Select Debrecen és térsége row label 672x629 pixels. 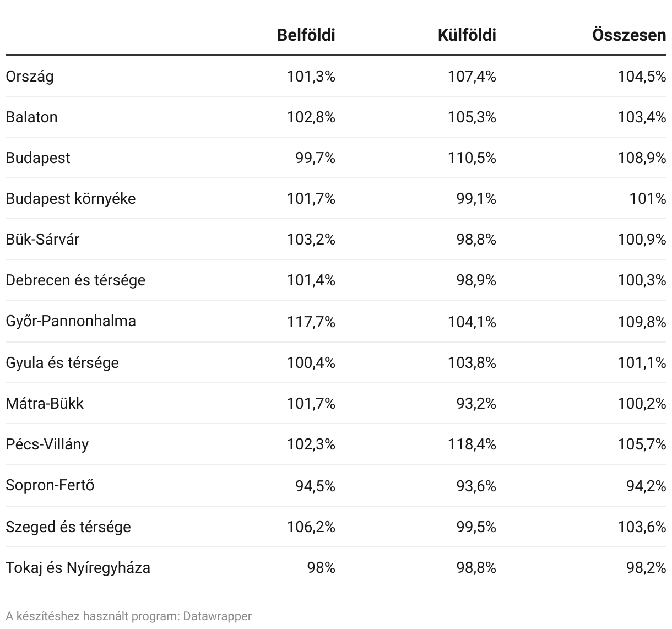click(x=75, y=280)
